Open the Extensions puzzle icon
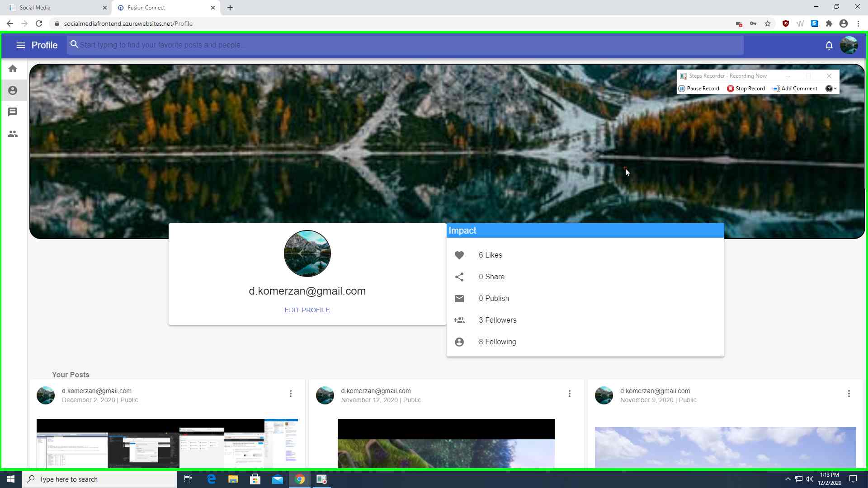This screenshot has height=488, width=868. [x=829, y=23]
